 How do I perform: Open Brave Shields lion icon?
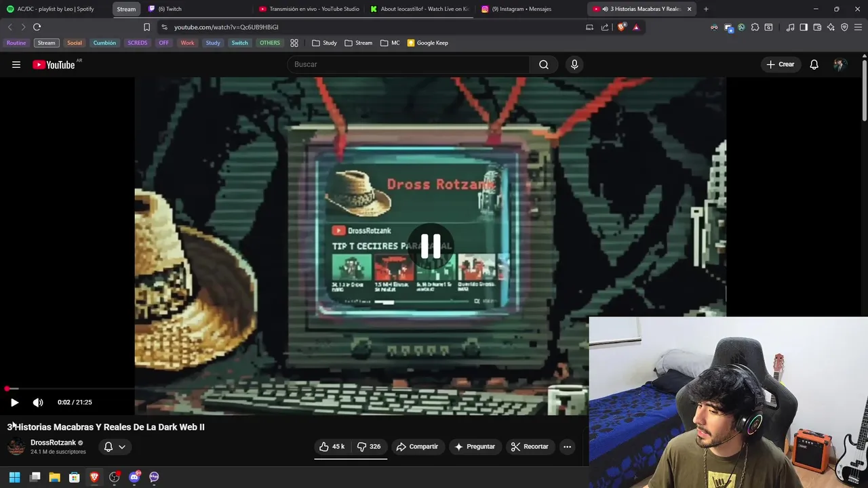(621, 27)
